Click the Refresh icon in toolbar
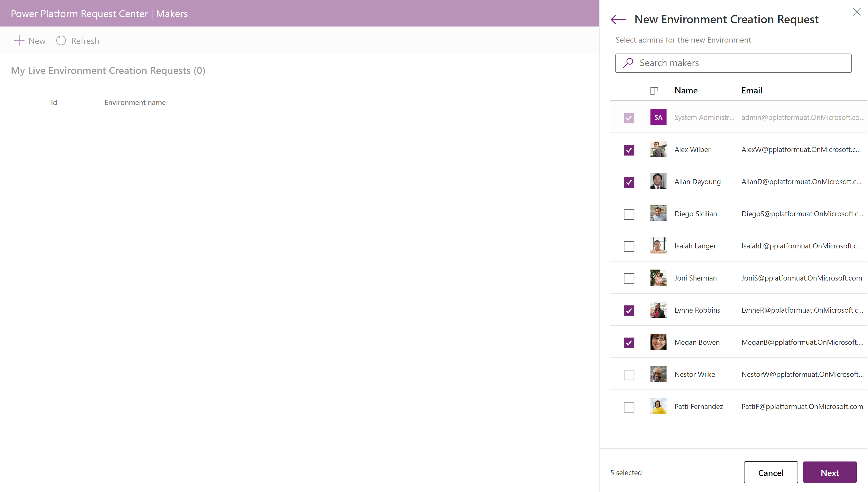 coord(61,40)
